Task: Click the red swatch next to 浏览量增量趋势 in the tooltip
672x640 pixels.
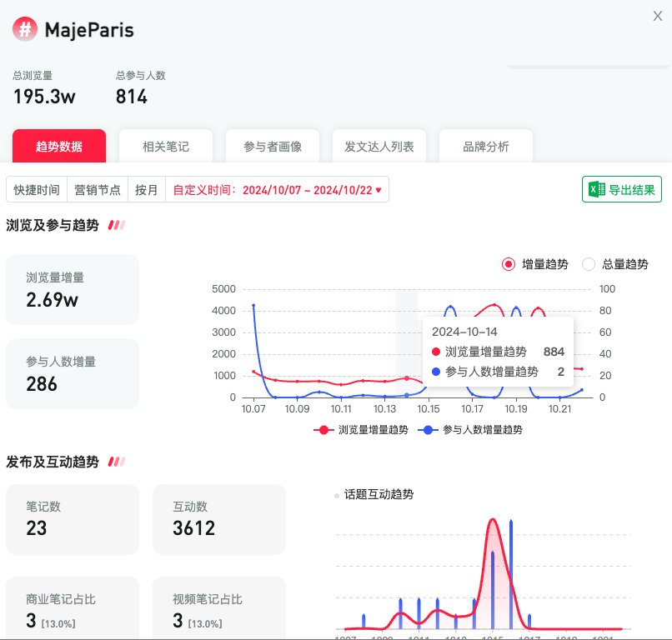Action: tap(436, 352)
